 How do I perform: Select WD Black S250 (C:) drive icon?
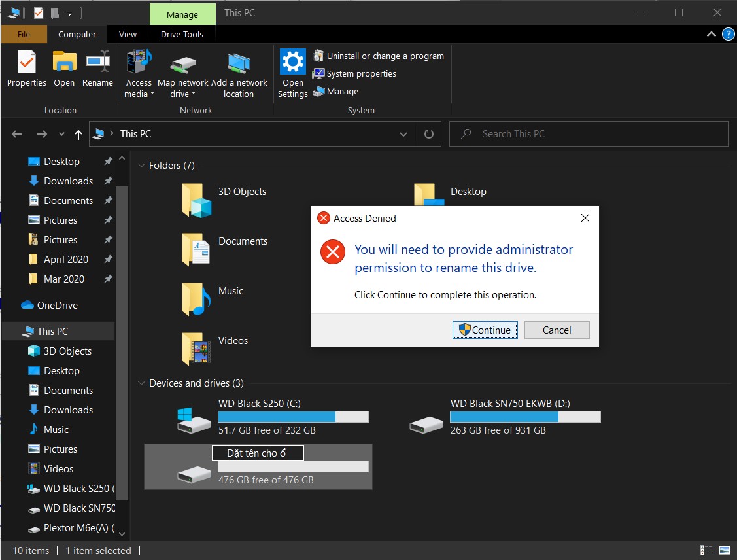[x=193, y=421]
